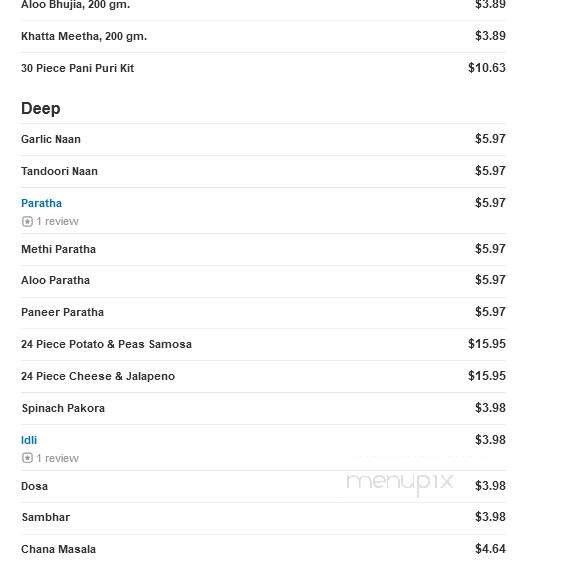View the 1 review text under Idli

(x=58, y=458)
